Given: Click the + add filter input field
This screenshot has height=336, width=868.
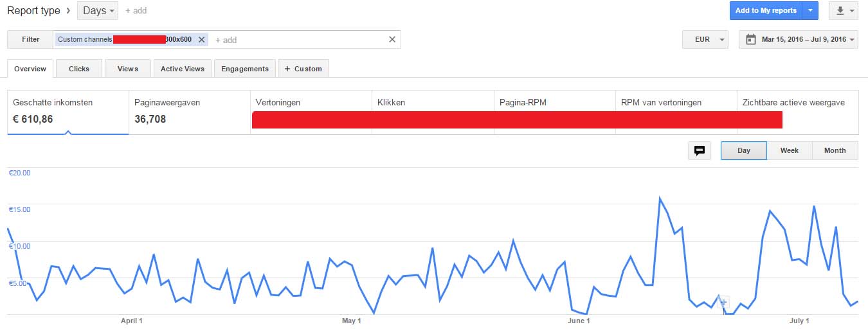Looking at the screenshot, I should tap(299, 40).
